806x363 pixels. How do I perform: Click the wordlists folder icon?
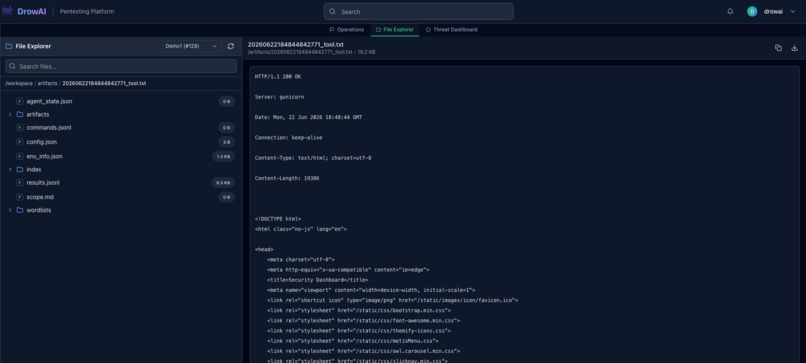tap(20, 210)
